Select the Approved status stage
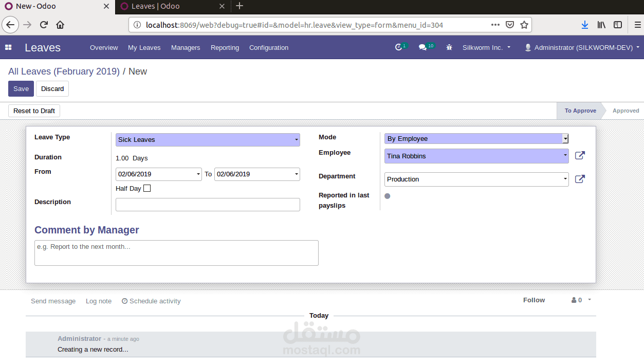 [625, 111]
